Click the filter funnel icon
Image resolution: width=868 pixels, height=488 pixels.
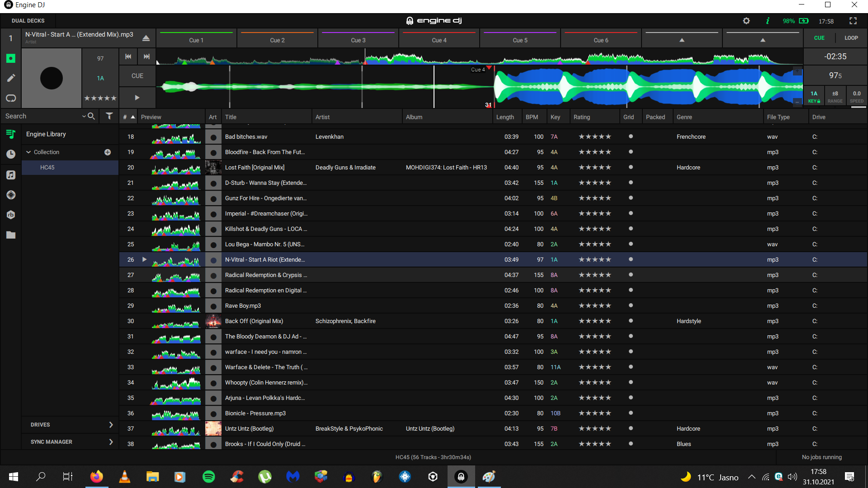(109, 116)
